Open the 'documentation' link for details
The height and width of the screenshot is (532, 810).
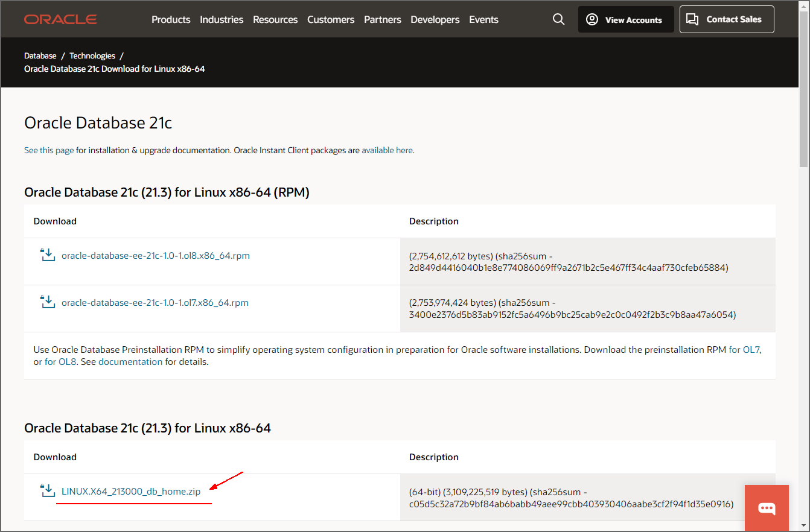tap(130, 362)
